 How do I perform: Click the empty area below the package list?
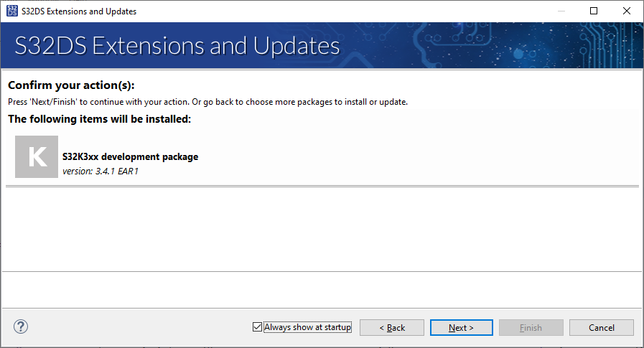pos(322,230)
